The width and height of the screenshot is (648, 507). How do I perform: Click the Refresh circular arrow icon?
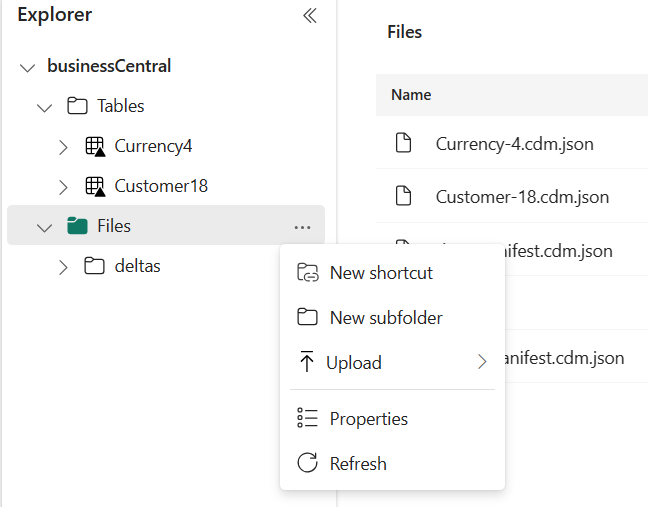(307, 462)
